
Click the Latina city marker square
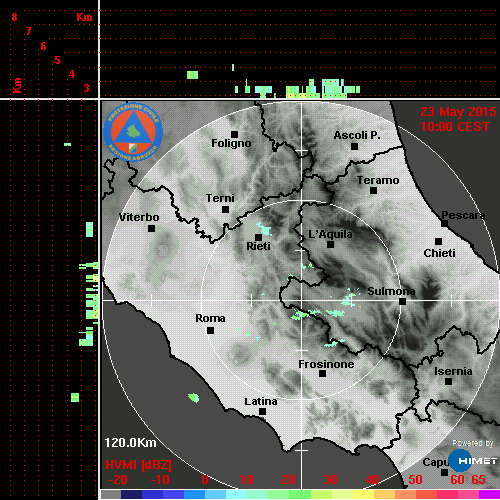(x=262, y=412)
